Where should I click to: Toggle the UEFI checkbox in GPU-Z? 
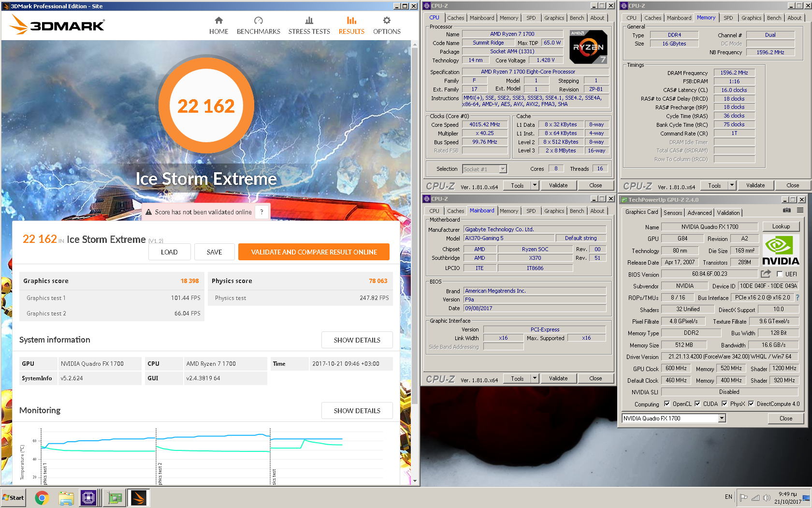click(780, 274)
